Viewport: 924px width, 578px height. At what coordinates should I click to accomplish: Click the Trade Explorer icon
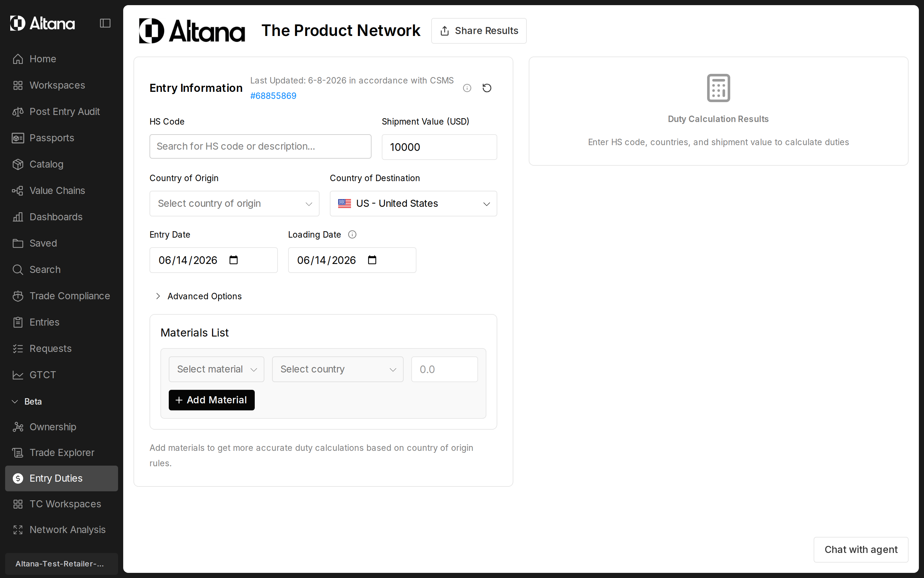(x=18, y=453)
